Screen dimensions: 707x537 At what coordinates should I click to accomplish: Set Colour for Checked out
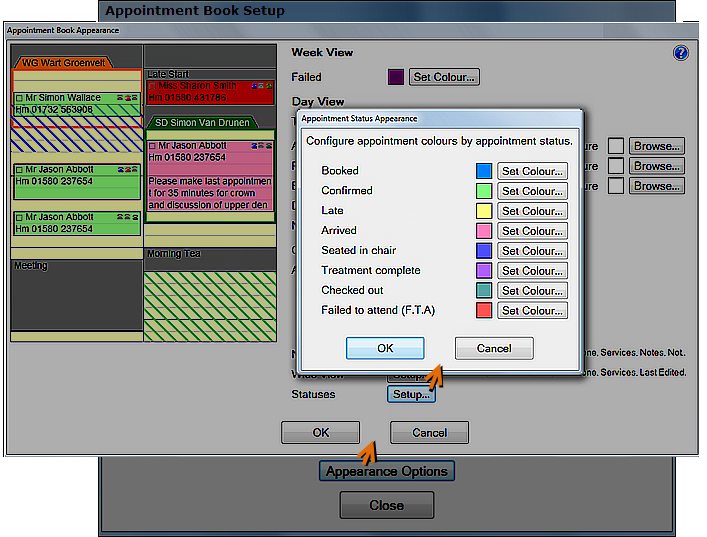pos(532,290)
